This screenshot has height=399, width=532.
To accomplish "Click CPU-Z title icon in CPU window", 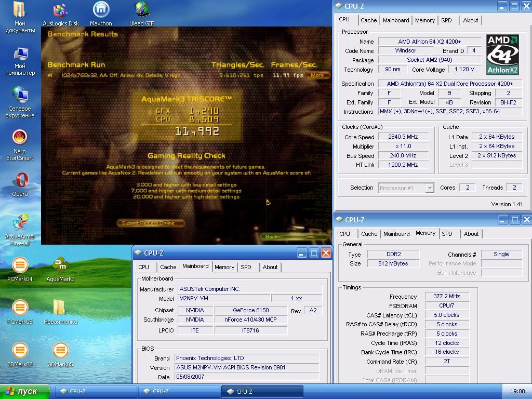I will [x=339, y=6].
